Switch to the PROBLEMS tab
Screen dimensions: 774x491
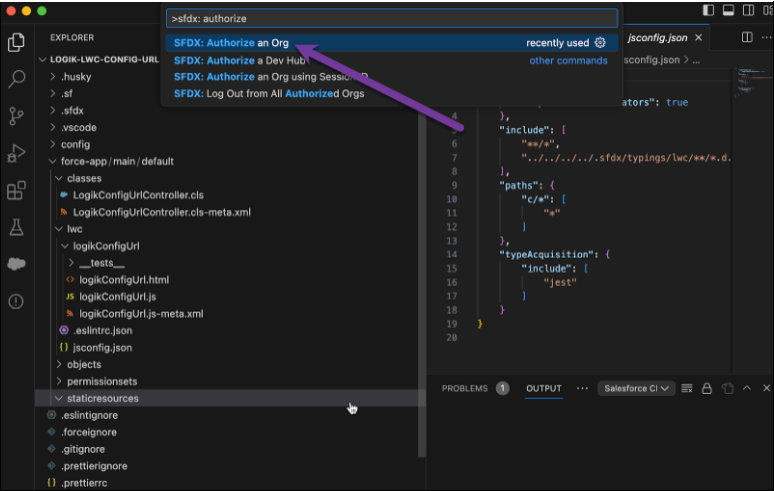(464, 388)
